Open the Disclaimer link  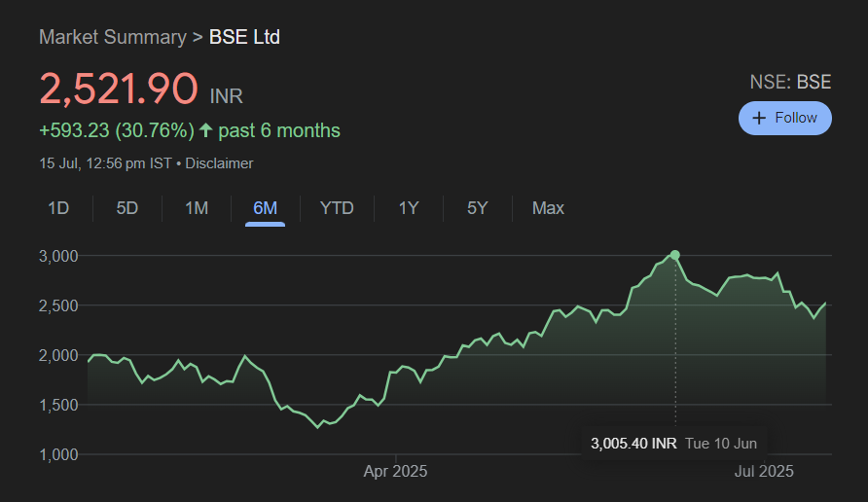point(219,163)
